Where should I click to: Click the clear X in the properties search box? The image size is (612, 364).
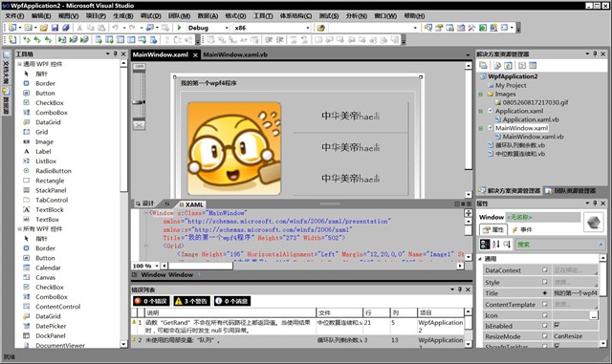(x=601, y=245)
